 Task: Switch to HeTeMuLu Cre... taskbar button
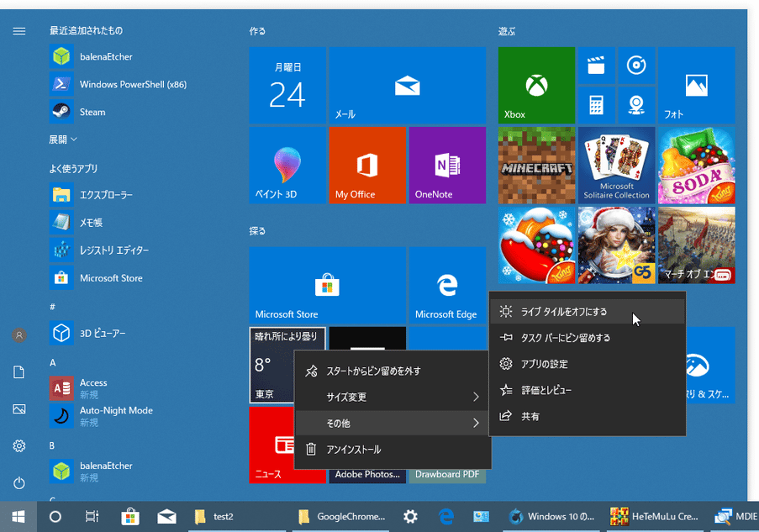(x=655, y=517)
